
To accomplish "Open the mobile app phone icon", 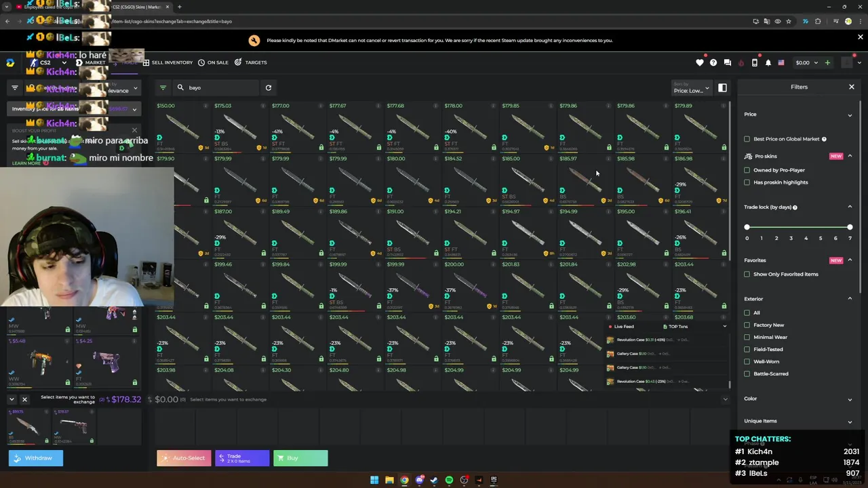I will (755, 62).
